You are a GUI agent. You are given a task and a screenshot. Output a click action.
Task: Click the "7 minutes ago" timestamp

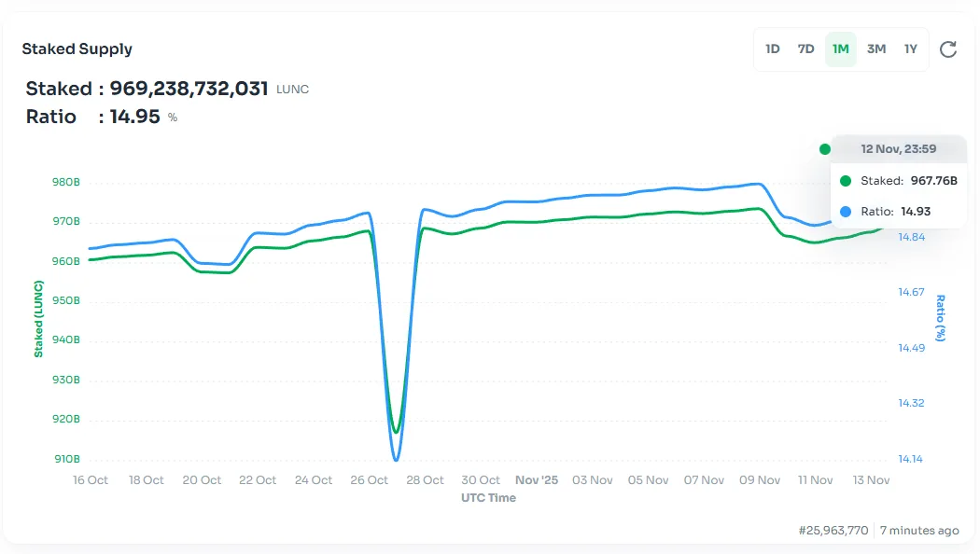(919, 530)
